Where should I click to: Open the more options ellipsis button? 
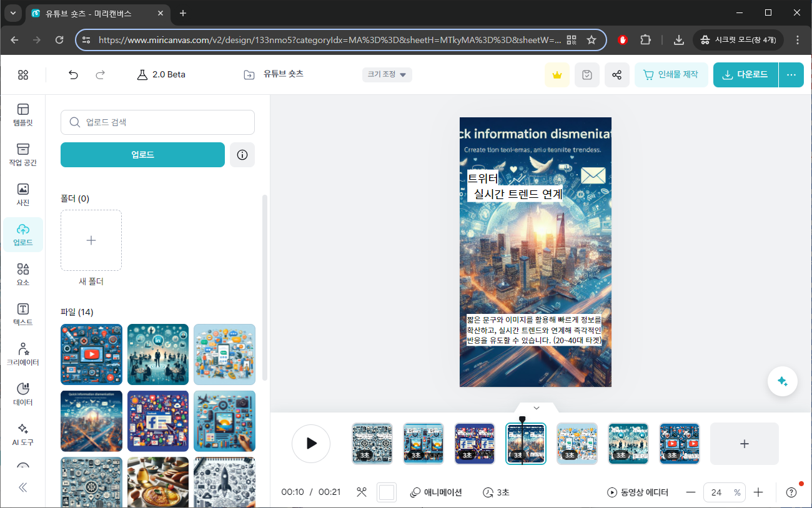click(791, 75)
